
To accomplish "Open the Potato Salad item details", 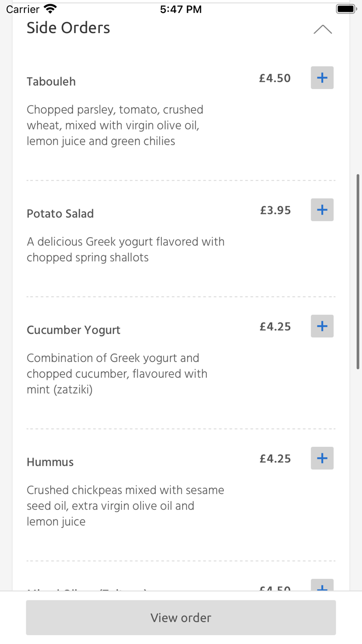I will pos(60,213).
